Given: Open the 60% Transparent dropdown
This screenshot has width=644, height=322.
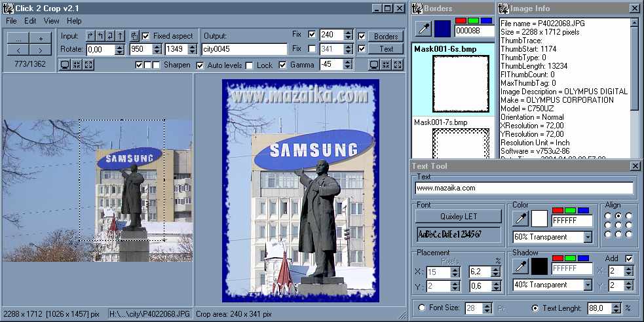Looking at the screenshot, I should tap(588, 237).
